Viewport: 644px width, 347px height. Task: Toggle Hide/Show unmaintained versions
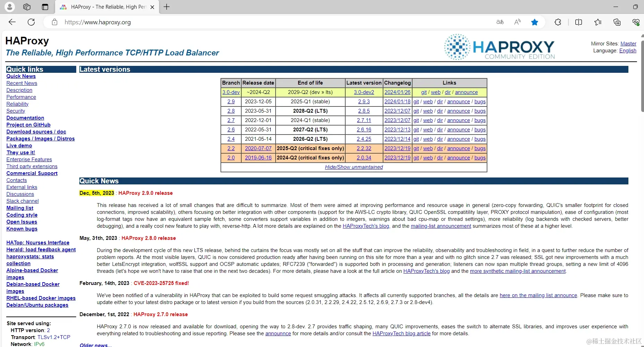354,167
